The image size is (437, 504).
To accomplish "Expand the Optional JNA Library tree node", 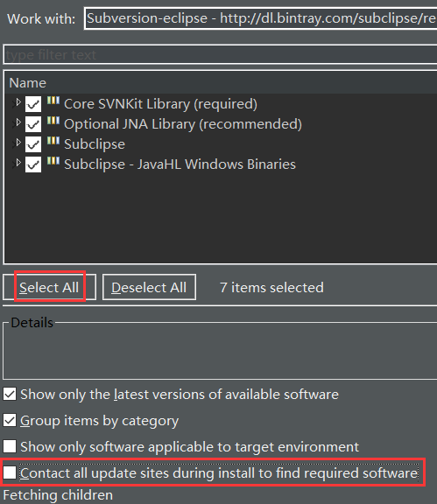I will pyautogui.click(x=18, y=122).
